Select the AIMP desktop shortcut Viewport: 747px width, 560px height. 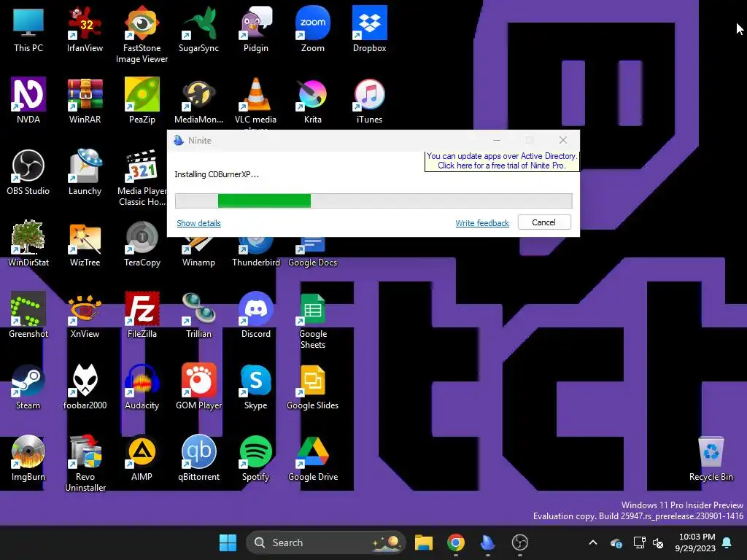[142, 458]
